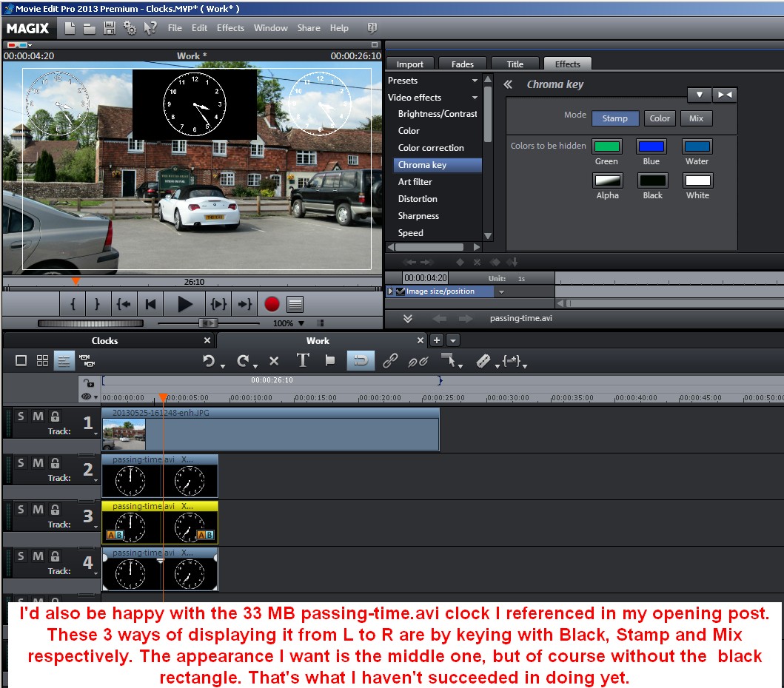Image resolution: width=784 pixels, height=688 pixels.
Task: Ungroup objects broken chain icon
Action: [x=418, y=361]
